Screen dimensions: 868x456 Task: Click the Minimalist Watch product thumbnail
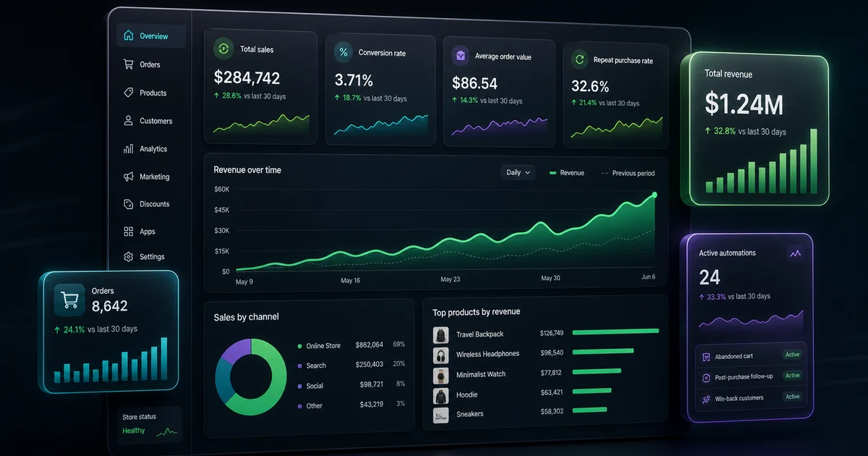point(441,375)
